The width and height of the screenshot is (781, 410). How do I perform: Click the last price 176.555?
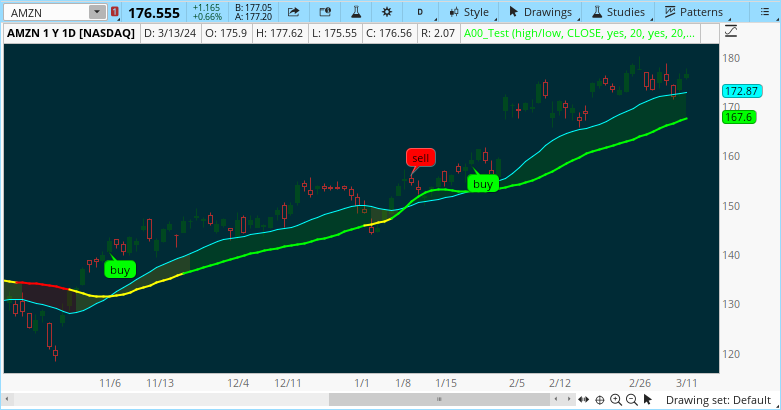[x=154, y=13]
